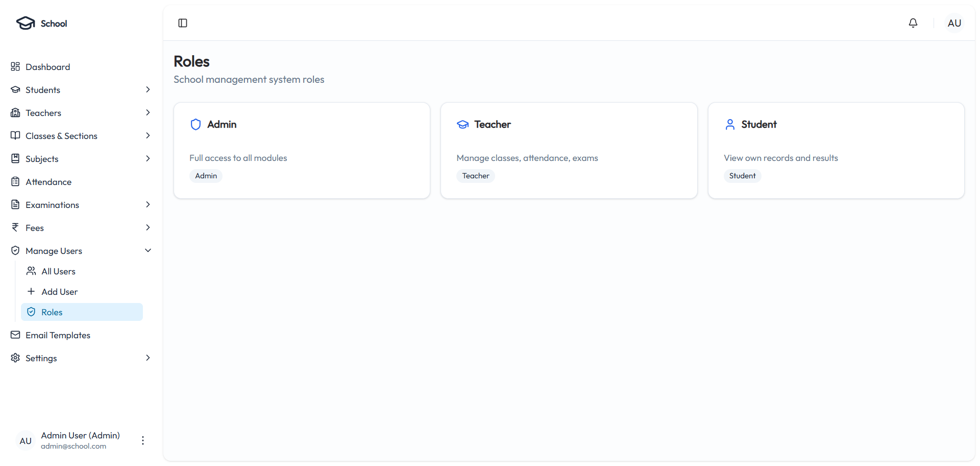The width and height of the screenshot is (980, 466).
Task: Click the notification bell icon
Action: pyautogui.click(x=913, y=23)
